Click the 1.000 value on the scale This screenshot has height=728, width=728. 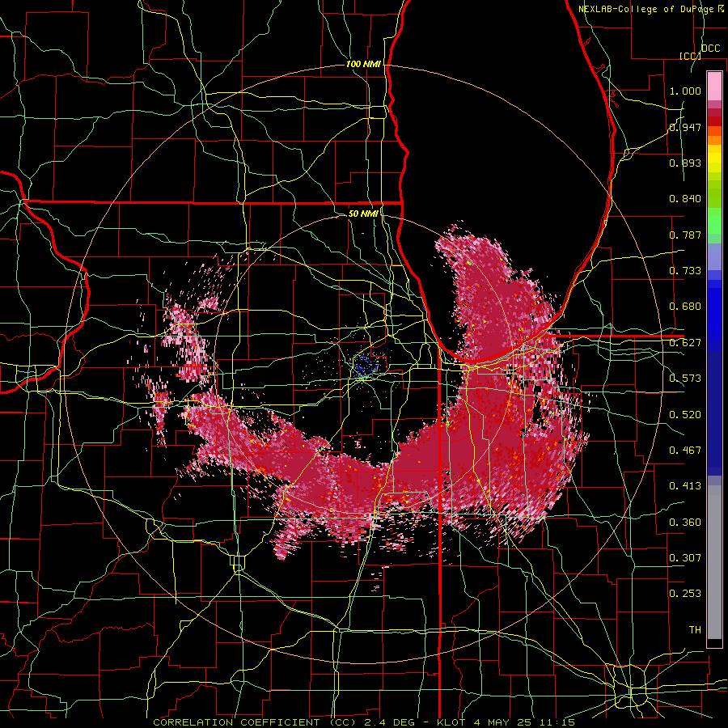click(x=685, y=91)
